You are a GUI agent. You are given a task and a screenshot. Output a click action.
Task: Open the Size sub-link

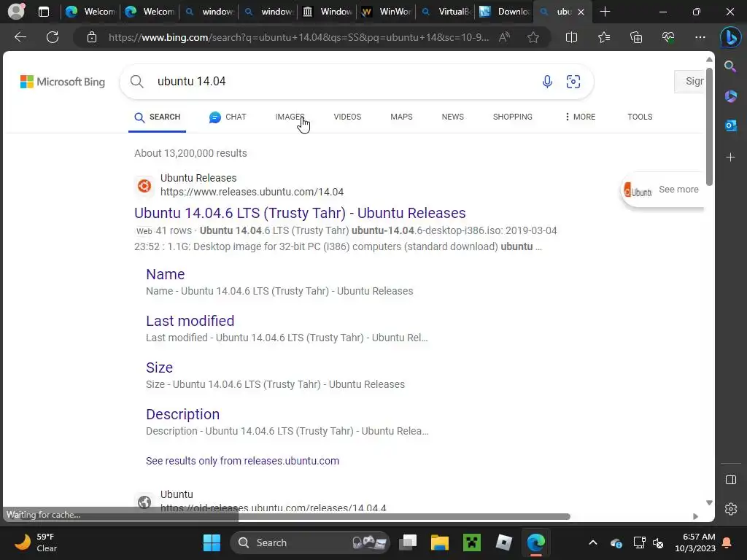(159, 367)
